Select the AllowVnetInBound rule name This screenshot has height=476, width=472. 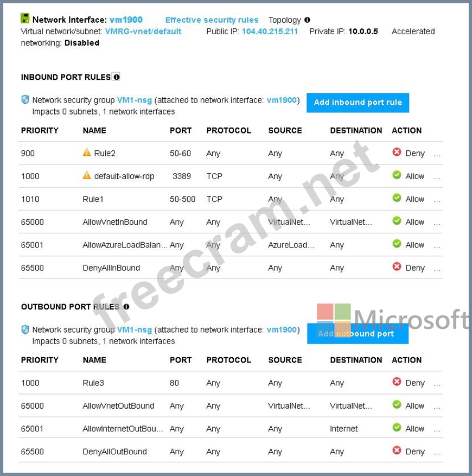(115, 222)
